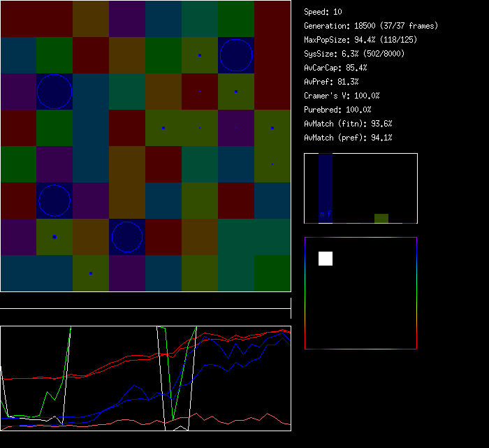The height and width of the screenshot is (448, 489).
Task: Select the Purebred percentage label
Action: pos(337,110)
